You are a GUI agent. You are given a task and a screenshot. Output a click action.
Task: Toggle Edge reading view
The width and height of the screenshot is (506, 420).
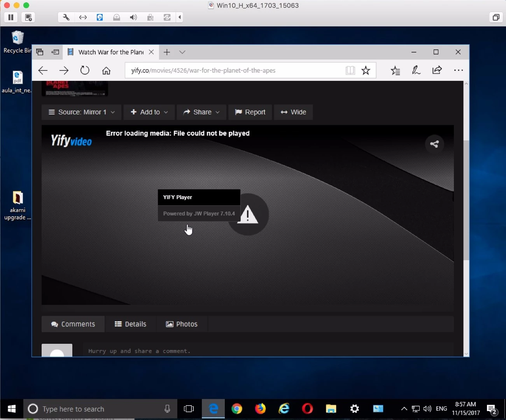click(x=350, y=70)
